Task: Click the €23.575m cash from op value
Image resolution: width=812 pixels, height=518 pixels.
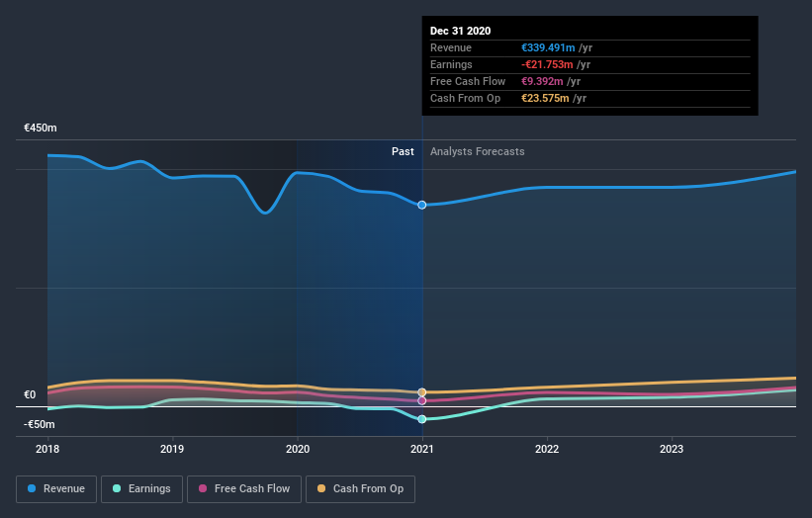Action: point(545,98)
